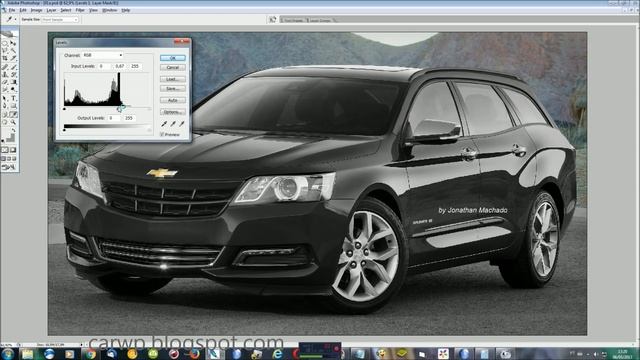
Task: Click the Load... button in Levels
Action: pos(173,79)
